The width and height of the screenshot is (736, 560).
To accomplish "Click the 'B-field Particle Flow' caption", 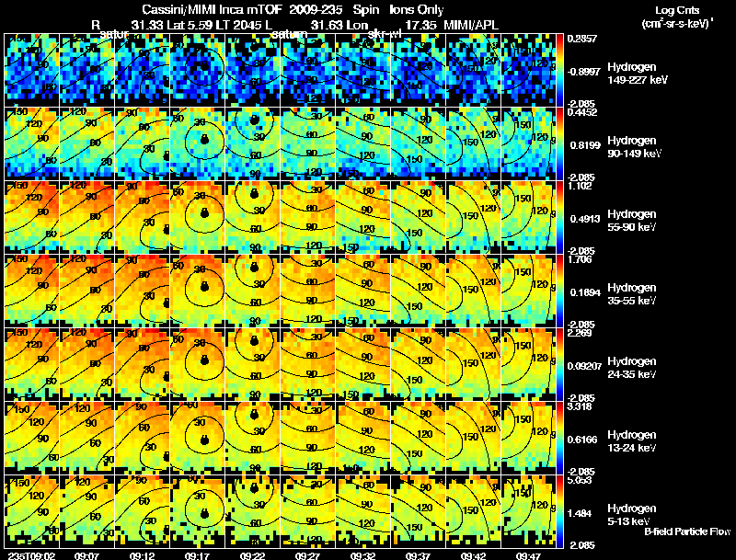I will tap(687, 531).
